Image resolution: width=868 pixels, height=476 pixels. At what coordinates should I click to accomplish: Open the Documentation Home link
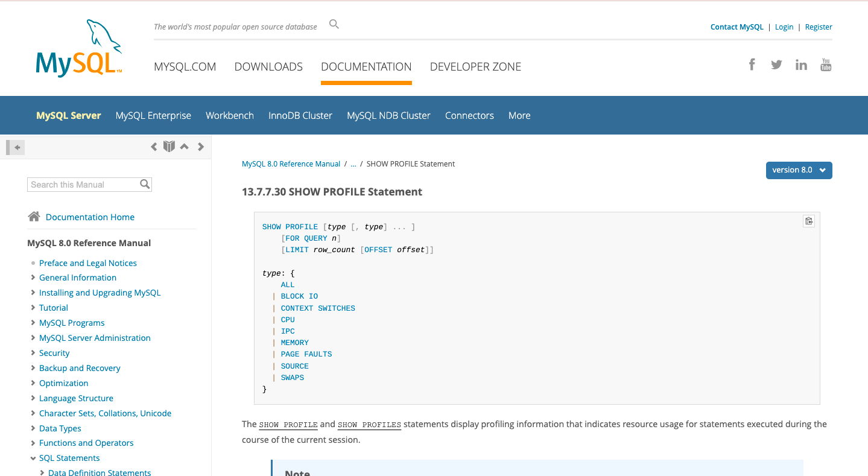[x=90, y=217]
